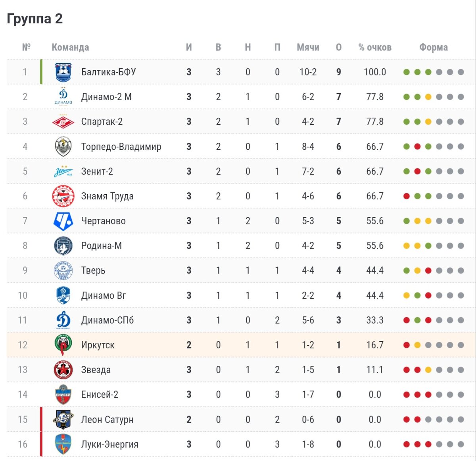Sort by the % очков column header
476x461 pixels.
[x=375, y=47]
